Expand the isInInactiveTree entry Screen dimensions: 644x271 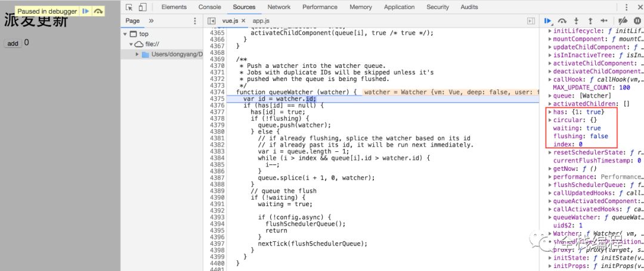(x=550, y=55)
